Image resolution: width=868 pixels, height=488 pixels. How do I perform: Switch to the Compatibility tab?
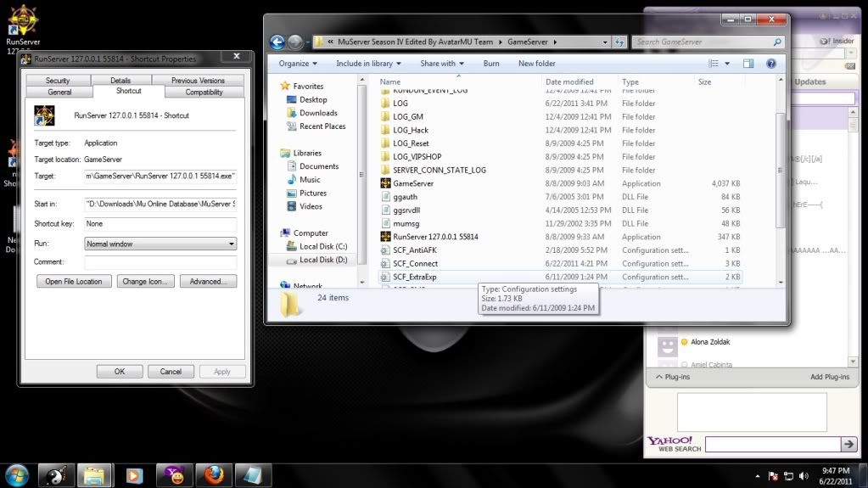tap(204, 92)
